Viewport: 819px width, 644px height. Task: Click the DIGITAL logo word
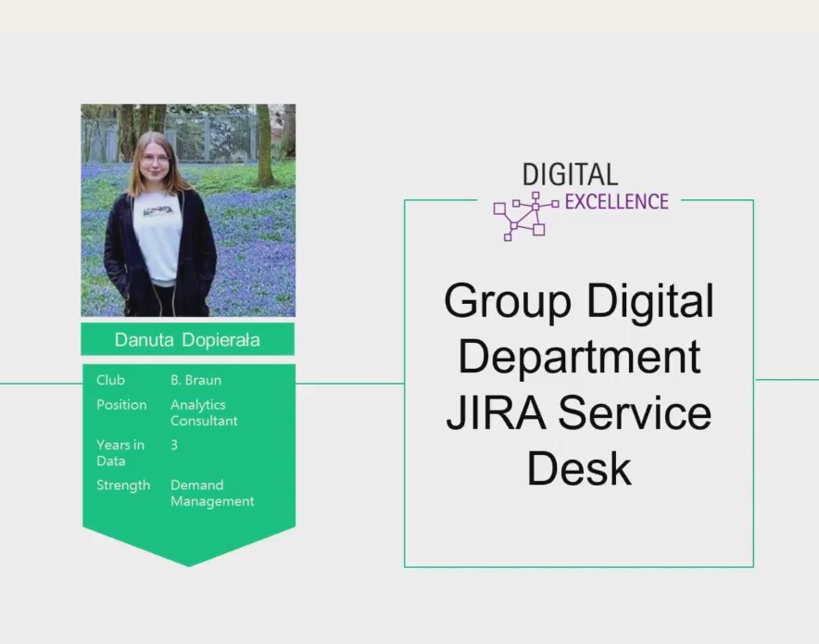click(570, 175)
